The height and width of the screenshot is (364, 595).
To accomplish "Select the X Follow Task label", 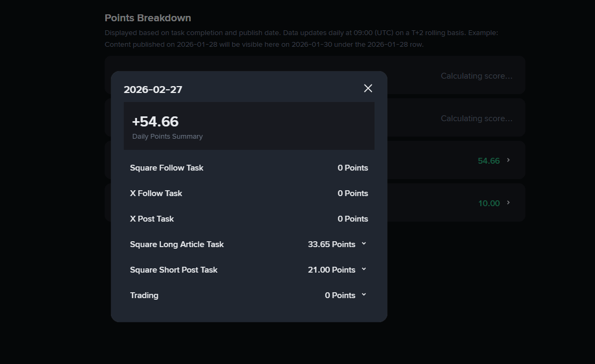I will coord(156,193).
